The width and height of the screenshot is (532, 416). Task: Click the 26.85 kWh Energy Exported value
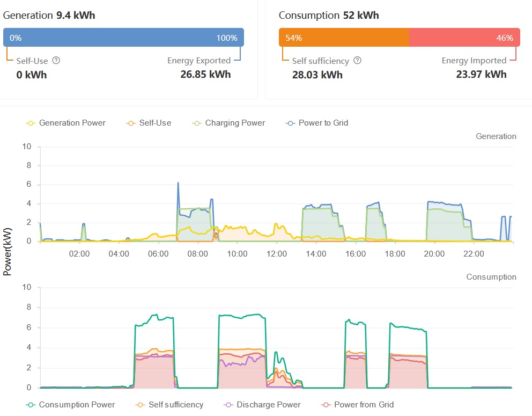pos(205,75)
